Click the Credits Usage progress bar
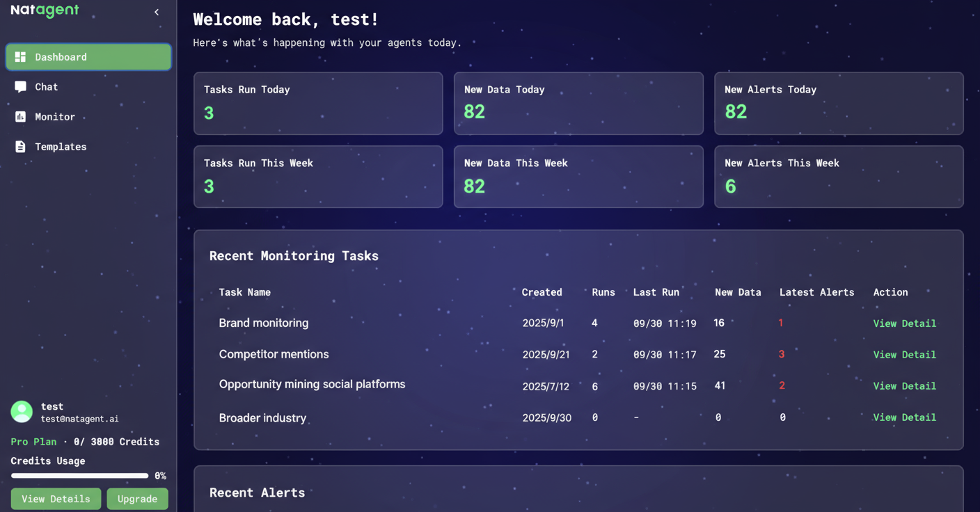Viewport: 980px width, 512px height. click(x=79, y=475)
